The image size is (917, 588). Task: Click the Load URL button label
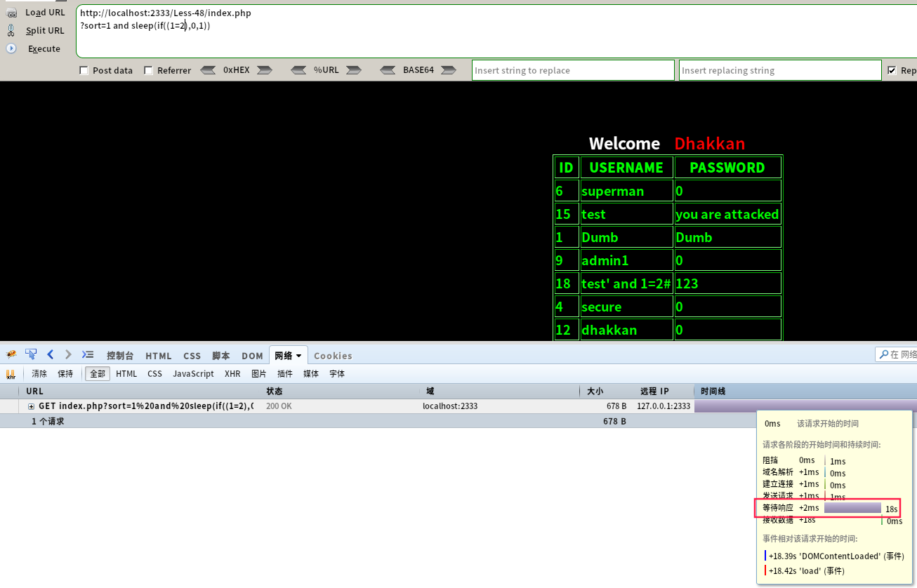[x=45, y=12]
